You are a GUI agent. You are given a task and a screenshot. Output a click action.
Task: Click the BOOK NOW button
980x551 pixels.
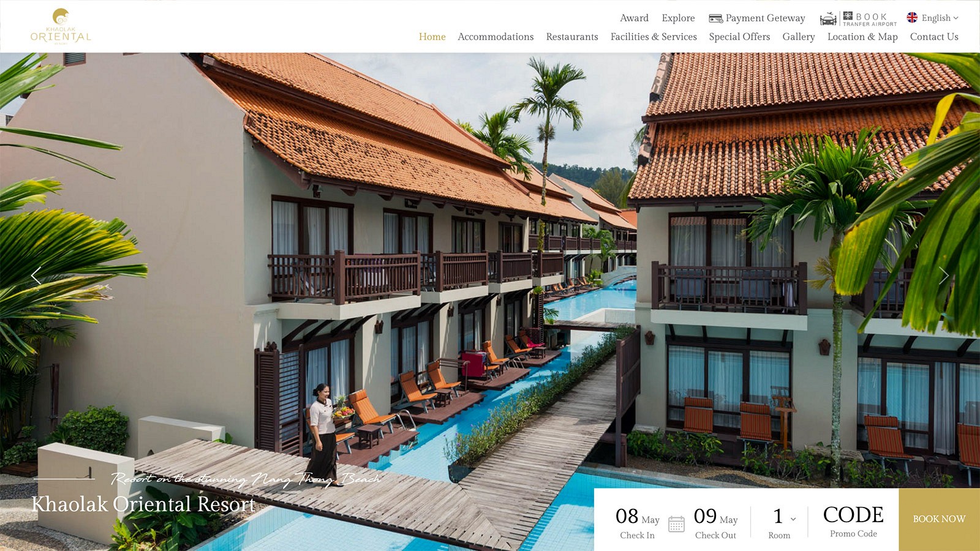point(939,519)
